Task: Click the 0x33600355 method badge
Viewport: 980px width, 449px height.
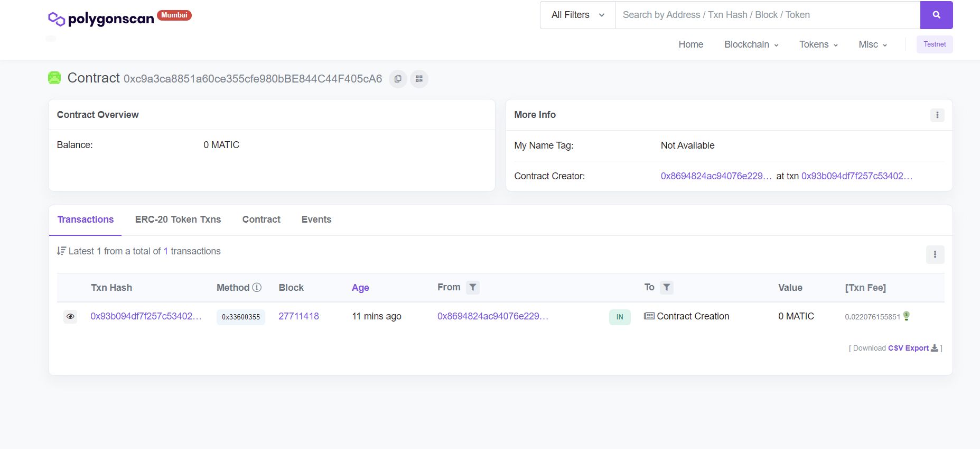Action: (x=241, y=317)
